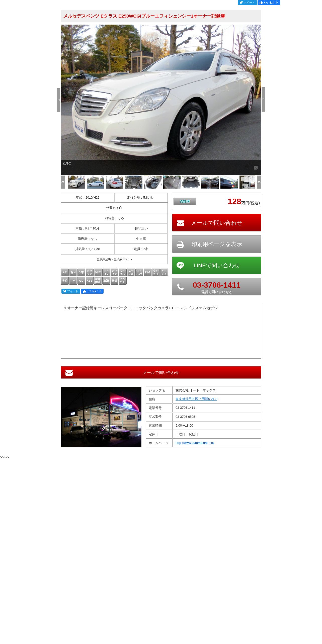This screenshot has width=322, height=644.
Task: Click the 売約済 sold status badge
Action: pyautogui.click(x=185, y=201)
